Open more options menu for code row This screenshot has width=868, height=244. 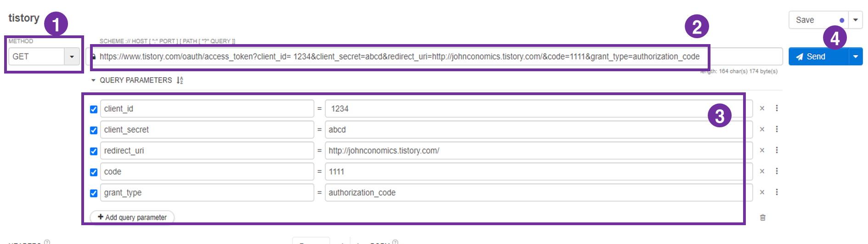pyautogui.click(x=777, y=171)
